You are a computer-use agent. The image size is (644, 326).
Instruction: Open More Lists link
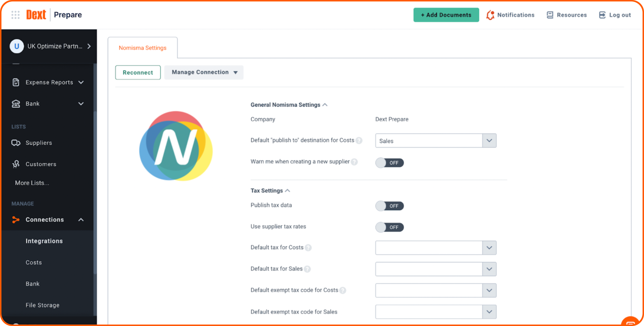click(x=32, y=183)
